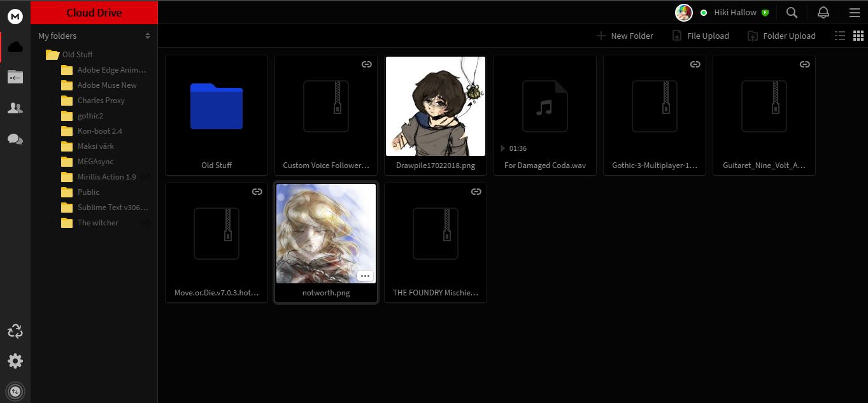Create a folder with New Folder
Image resolution: width=868 pixels, height=403 pixels.
point(625,36)
